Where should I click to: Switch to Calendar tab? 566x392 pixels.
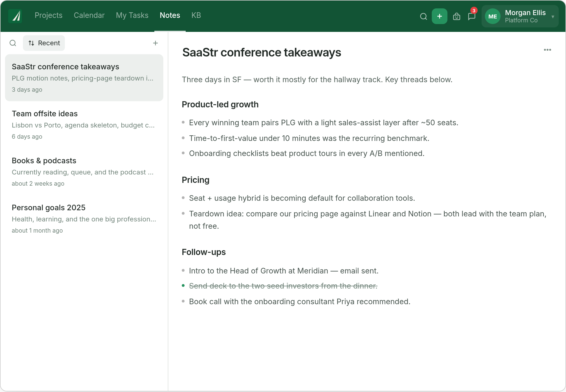pos(89,15)
